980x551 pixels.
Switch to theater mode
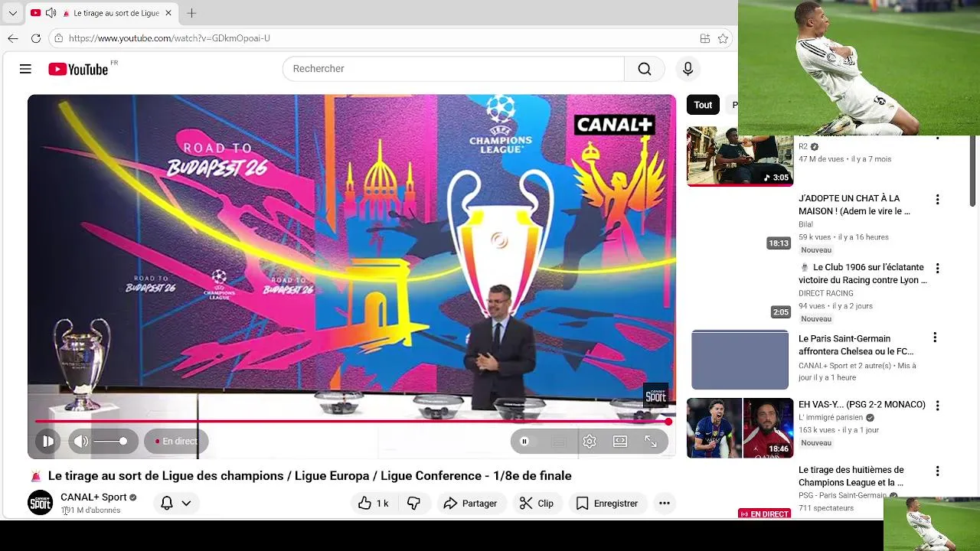pos(620,441)
